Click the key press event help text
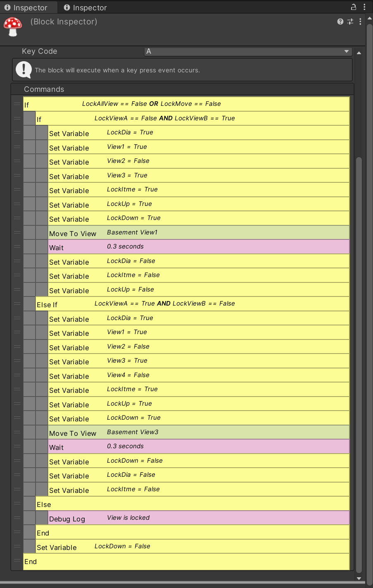Viewport: 373px width, 588px height. 117,70
